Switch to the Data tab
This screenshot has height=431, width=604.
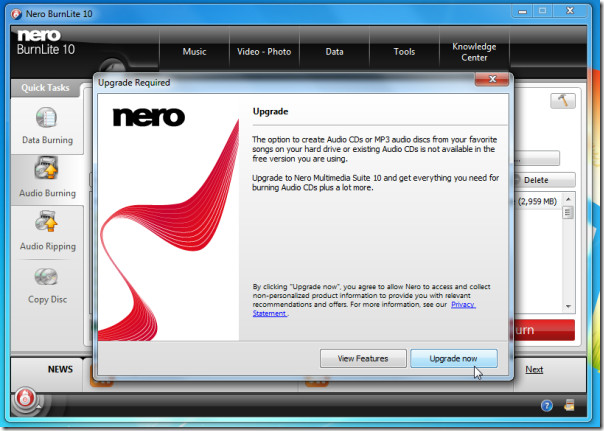pyautogui.click(x=334, y=52)
